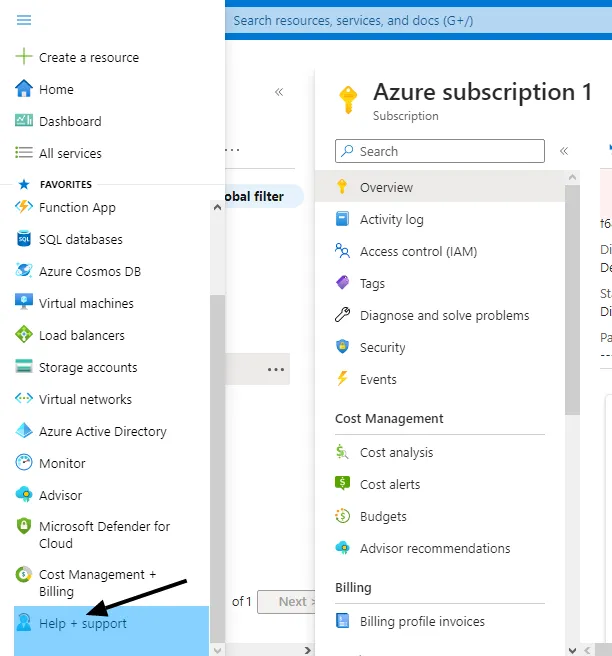Click the yellow Overview key icon

(x=342, y=186)
